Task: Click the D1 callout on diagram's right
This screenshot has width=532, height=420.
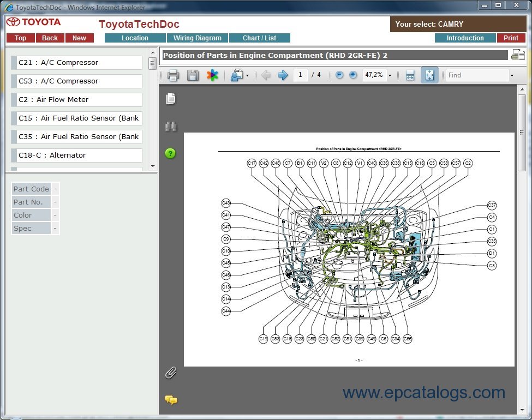Action: pyautogui.click(x=492, y=253)
